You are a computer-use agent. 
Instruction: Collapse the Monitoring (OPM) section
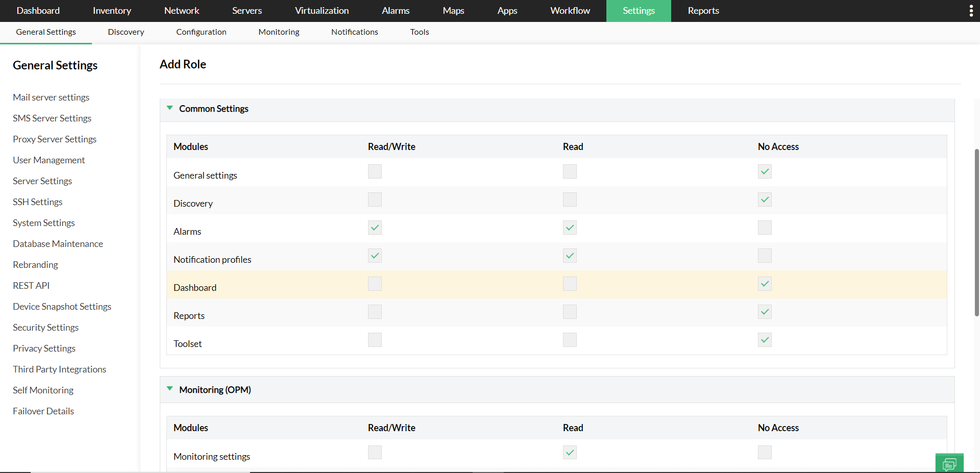[x=169, y=388]
